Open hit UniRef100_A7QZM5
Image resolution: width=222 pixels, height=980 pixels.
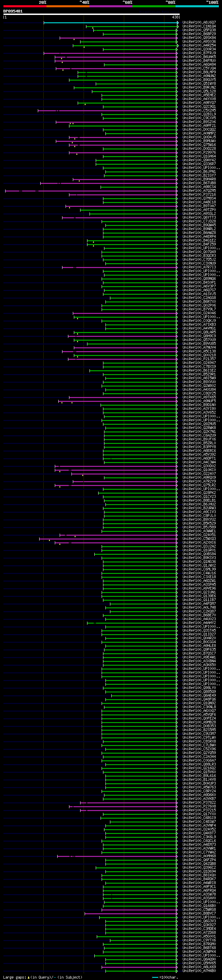click(199, 191)
